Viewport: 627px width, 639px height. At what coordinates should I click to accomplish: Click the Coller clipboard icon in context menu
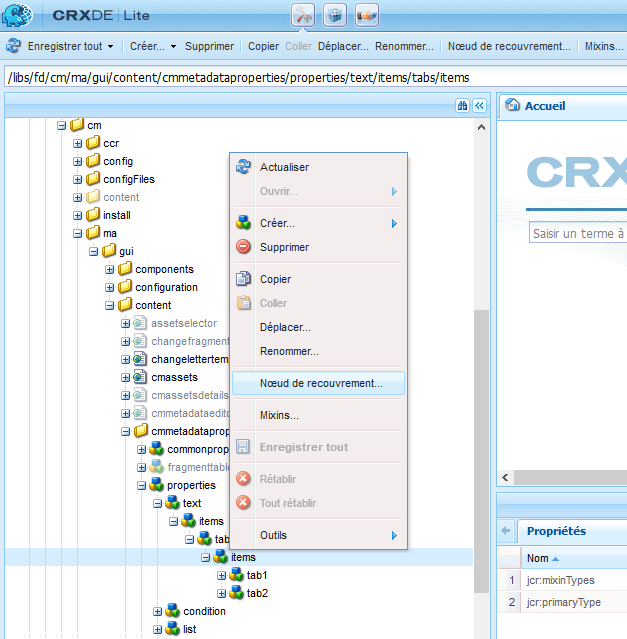click(243, 303)
